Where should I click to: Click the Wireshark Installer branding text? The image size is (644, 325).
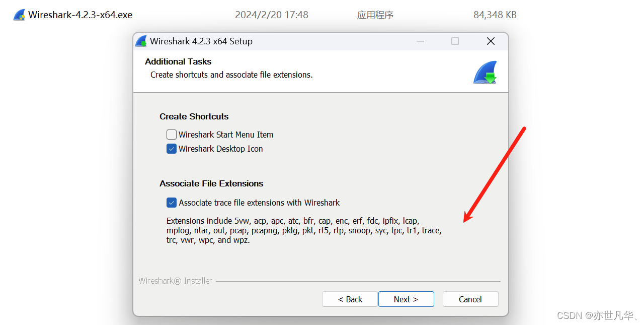tap(175, 281)
